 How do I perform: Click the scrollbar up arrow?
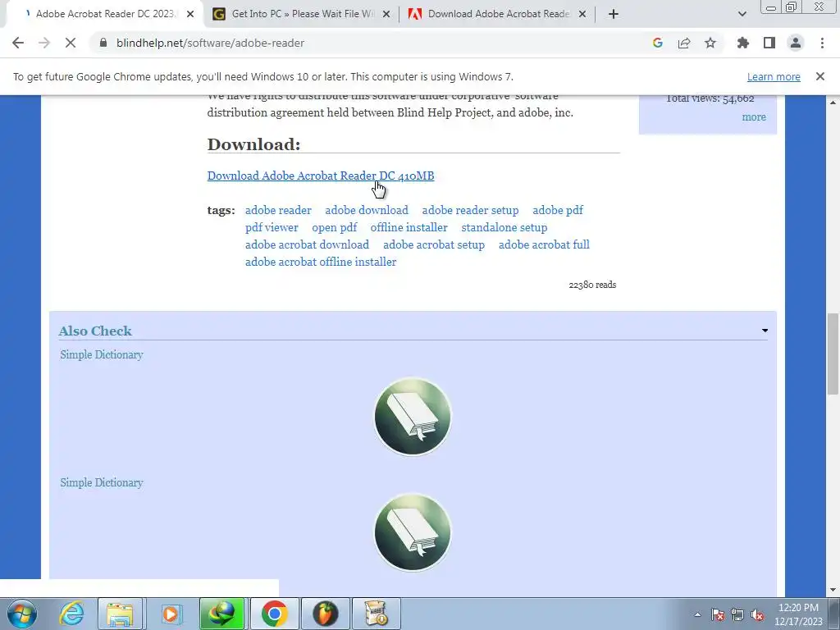(833, 102)
